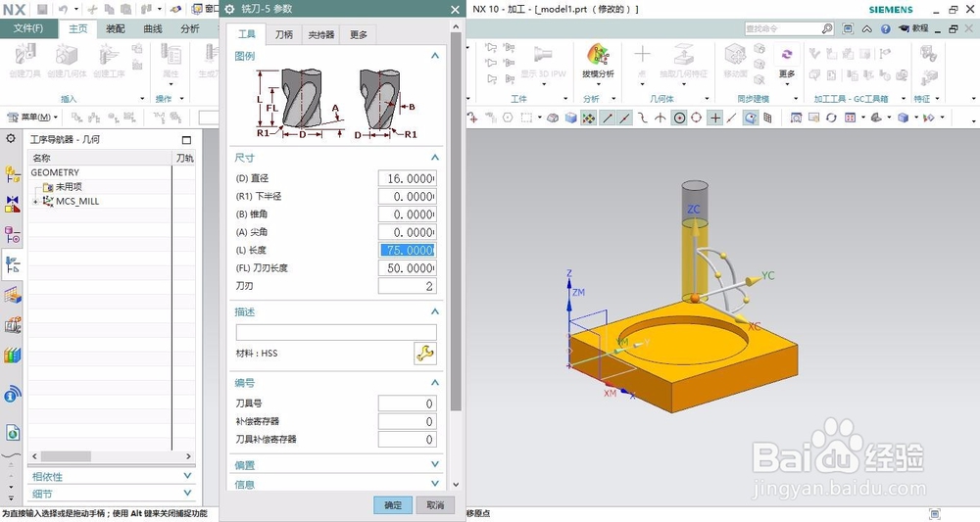Click the (FL) 刀刃长度 flute length field
Viewport: 980px width, 522px height.
pyautogui.click(x=408, y=268)
